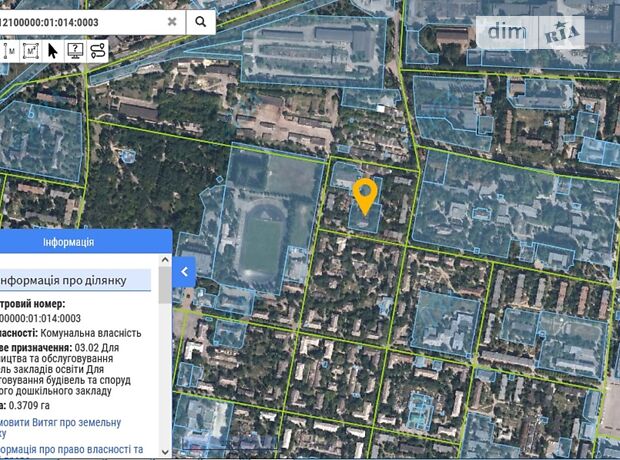Open the land extract order link
This screenshot has height=460, width=620.
(60, 428)
